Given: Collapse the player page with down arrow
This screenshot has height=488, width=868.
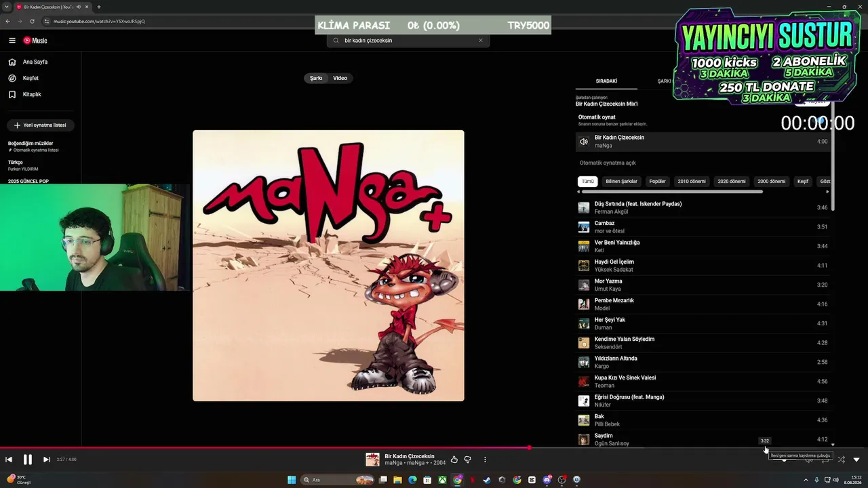Looking at the screenshot, I should (x=856, y=460).
